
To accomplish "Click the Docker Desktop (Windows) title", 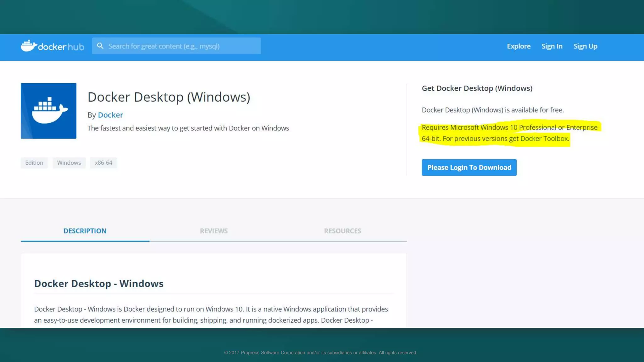I will [169, 97].
